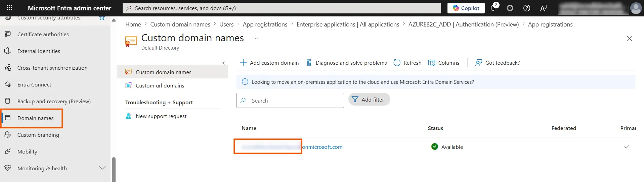Click the info banner about Domain Services
The width and height of the screenshot is (644, 182).
coord(436,82)
